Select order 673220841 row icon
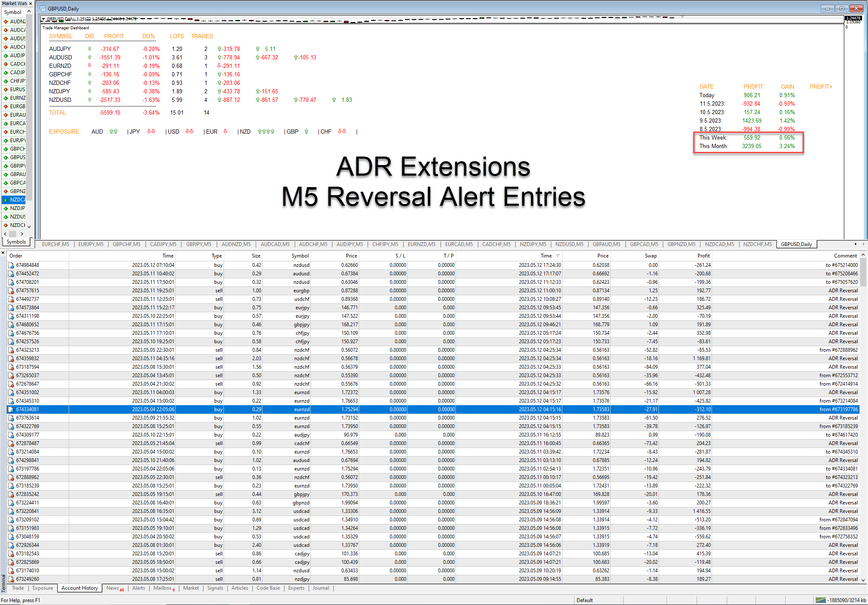Viewport: 868px width, 605px height. [11, 511]
